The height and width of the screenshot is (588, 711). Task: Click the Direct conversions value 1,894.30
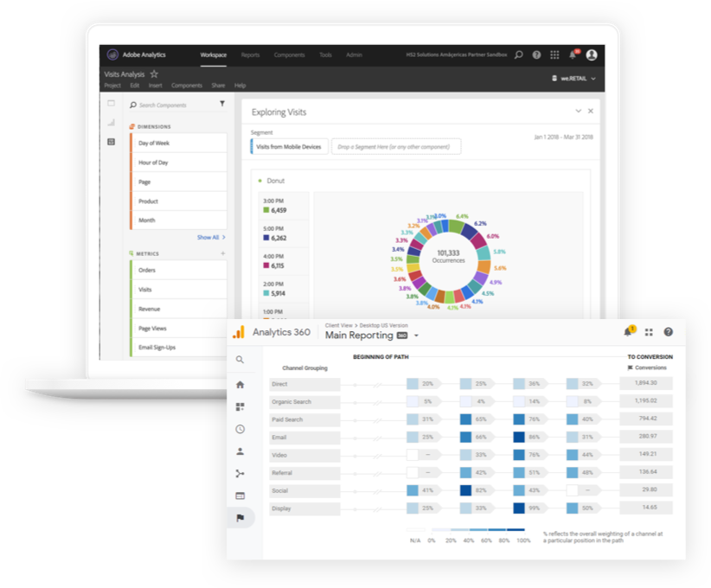tap(646, 383)
